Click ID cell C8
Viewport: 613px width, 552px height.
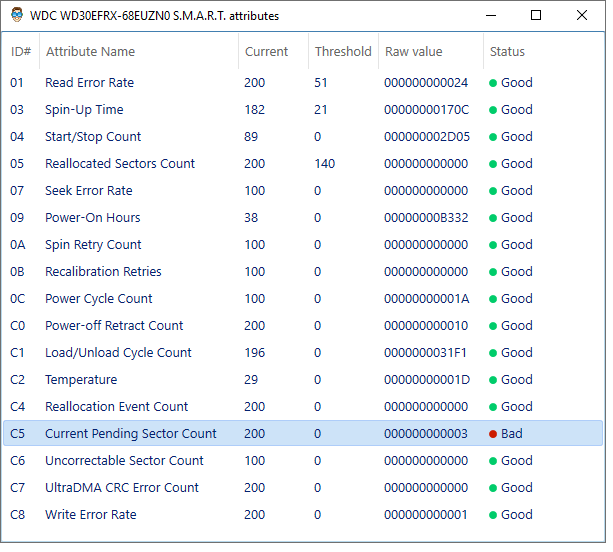coord(18,514)
